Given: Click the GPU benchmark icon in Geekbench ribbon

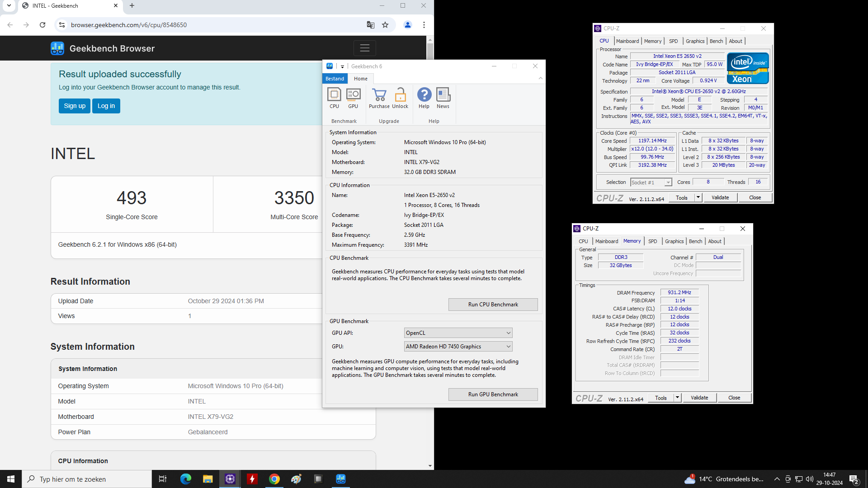Looking at the screenshot, I should point(353,98).
